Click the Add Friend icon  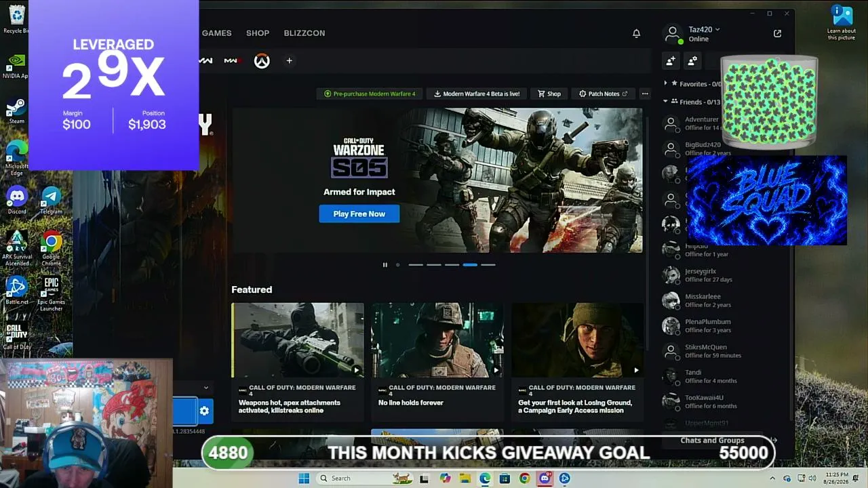pyautogui.click(x=671, y=61)
